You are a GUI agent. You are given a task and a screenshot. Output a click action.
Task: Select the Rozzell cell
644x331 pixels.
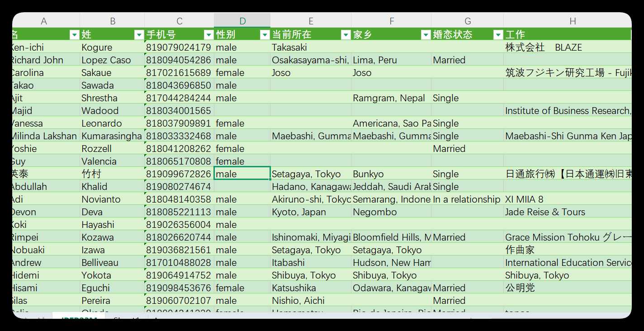click(112, 148)
